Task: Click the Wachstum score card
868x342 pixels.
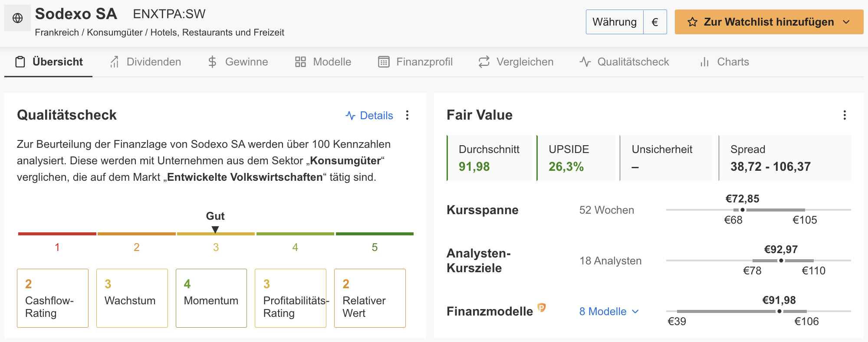Action: click(x=132, y=298)
